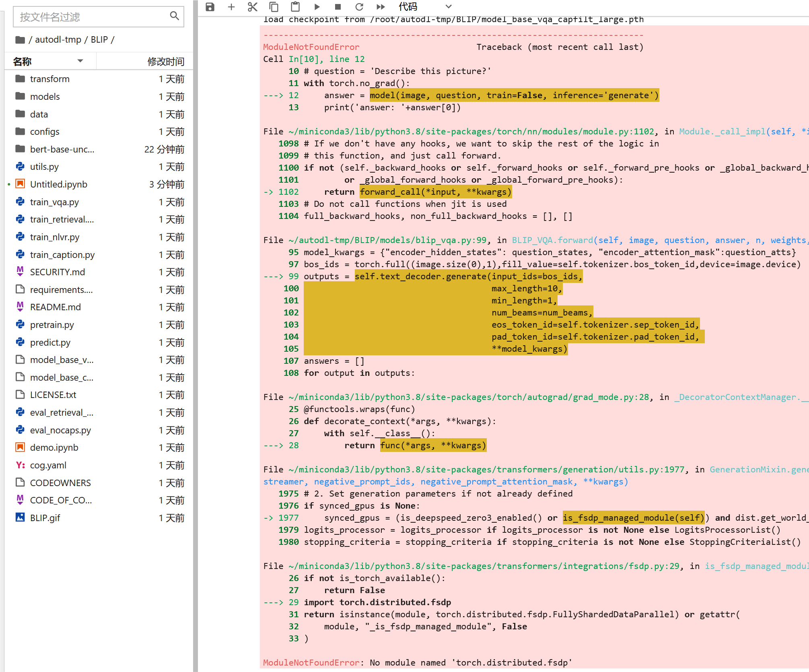Save the notebook with the floppy disk icon

pos(210,7)
